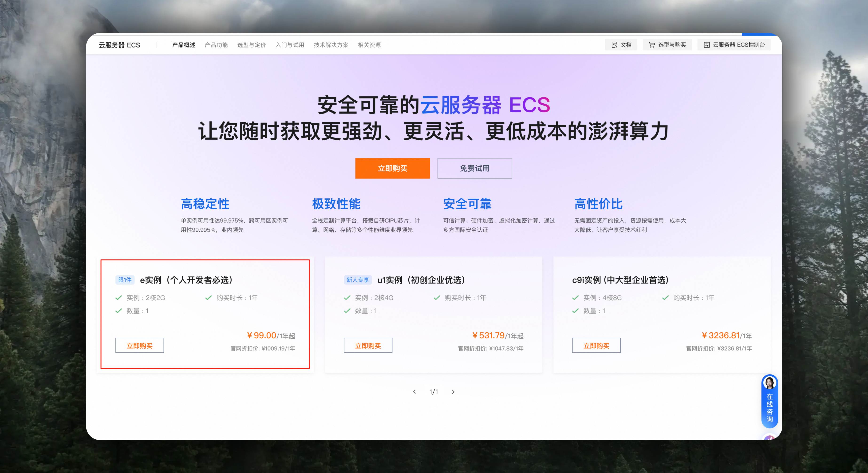Image resolution: width=868 pixels, height=473 pixels.
Task: Click the 免费试用 button
Action: (x=474, y=168)
